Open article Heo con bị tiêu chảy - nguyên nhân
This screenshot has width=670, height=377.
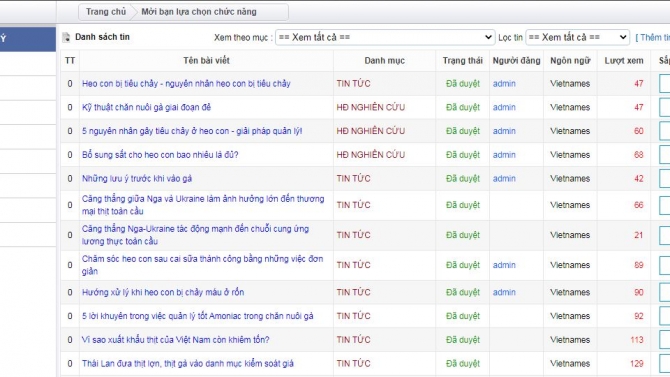(186, 83)
